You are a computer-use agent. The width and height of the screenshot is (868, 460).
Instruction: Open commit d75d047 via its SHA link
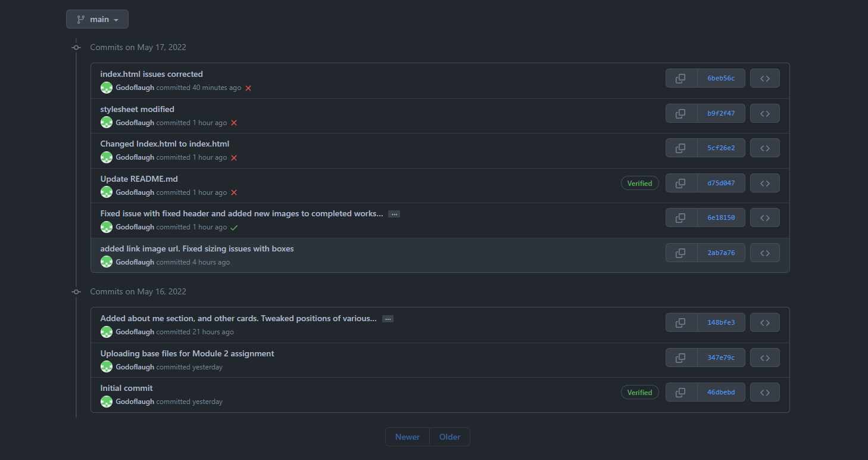coord(721,182)
